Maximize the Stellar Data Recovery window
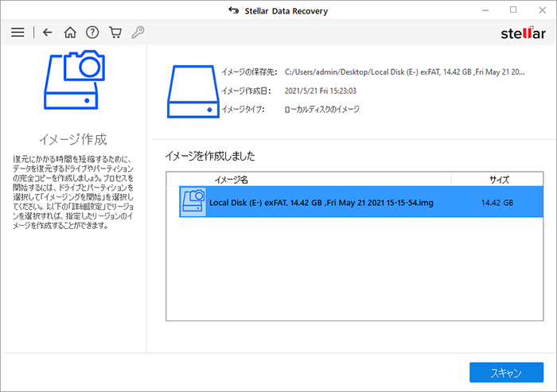The width and height of the screenshot is (557, 392). coord(513,10)
